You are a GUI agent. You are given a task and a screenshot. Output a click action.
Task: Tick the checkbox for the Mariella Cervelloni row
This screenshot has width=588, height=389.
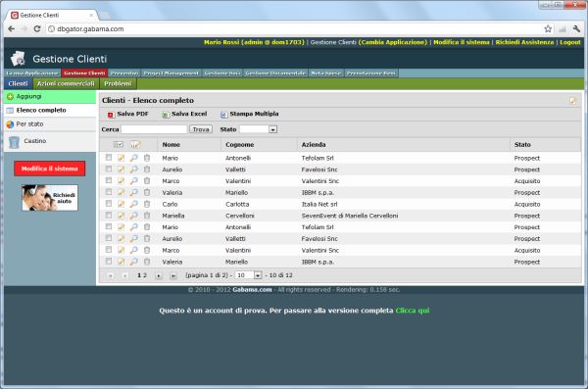pyautogui.click(x=109, y=215)
